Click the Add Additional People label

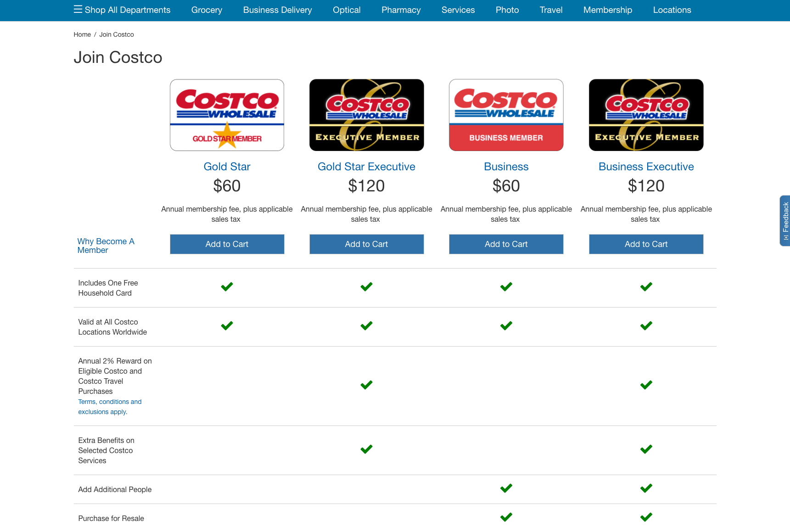click(115, 490)
